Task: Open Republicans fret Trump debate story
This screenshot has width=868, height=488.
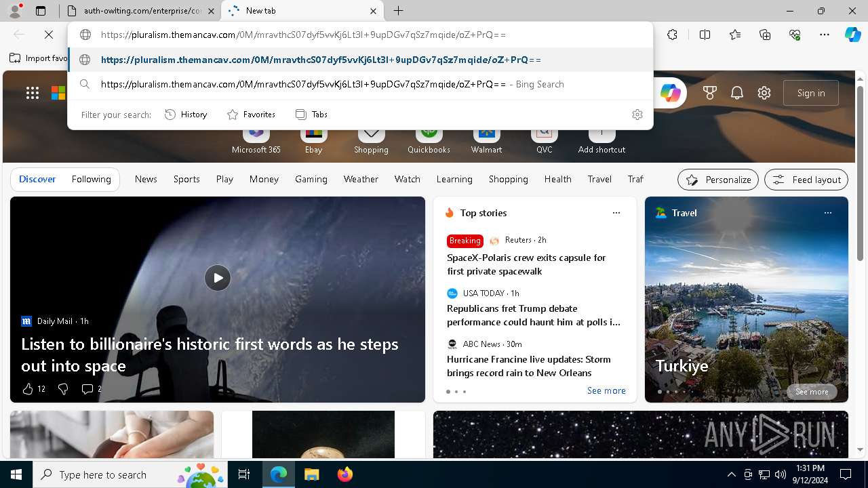Action: pos(533,315)
